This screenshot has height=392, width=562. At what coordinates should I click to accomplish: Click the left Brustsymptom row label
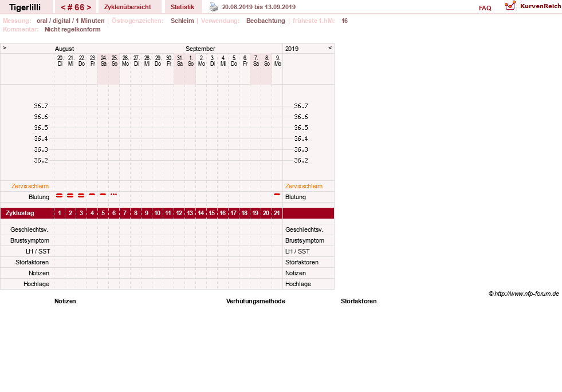click(30, 240)
